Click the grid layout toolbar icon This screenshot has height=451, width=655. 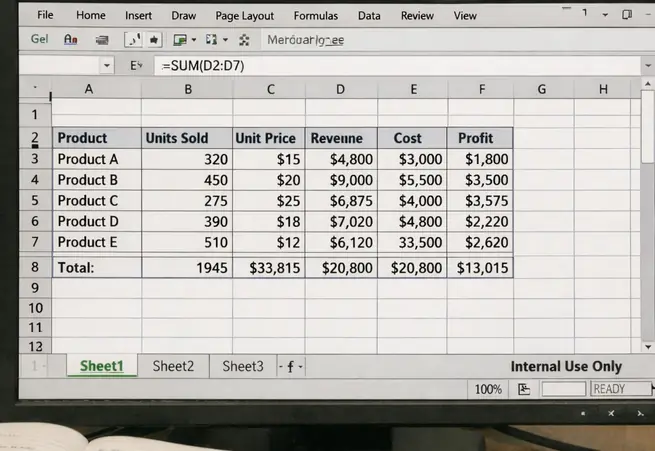coord(211,40)
